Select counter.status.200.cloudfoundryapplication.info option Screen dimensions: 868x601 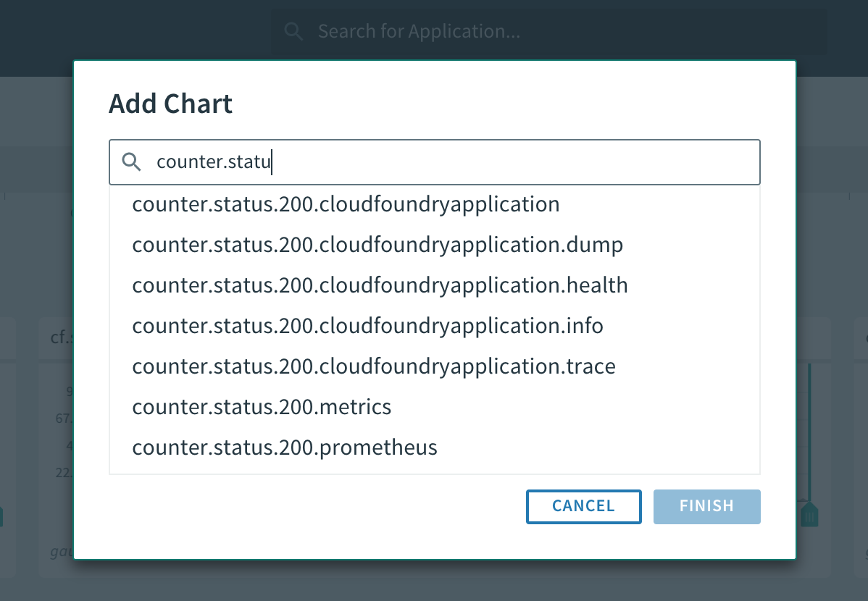coord(367,326)
